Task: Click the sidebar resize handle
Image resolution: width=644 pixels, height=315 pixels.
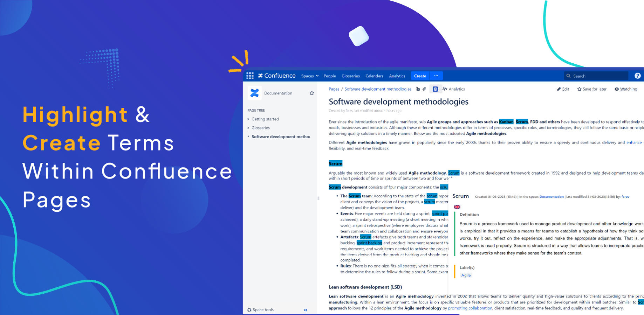Action: (318, 198)
